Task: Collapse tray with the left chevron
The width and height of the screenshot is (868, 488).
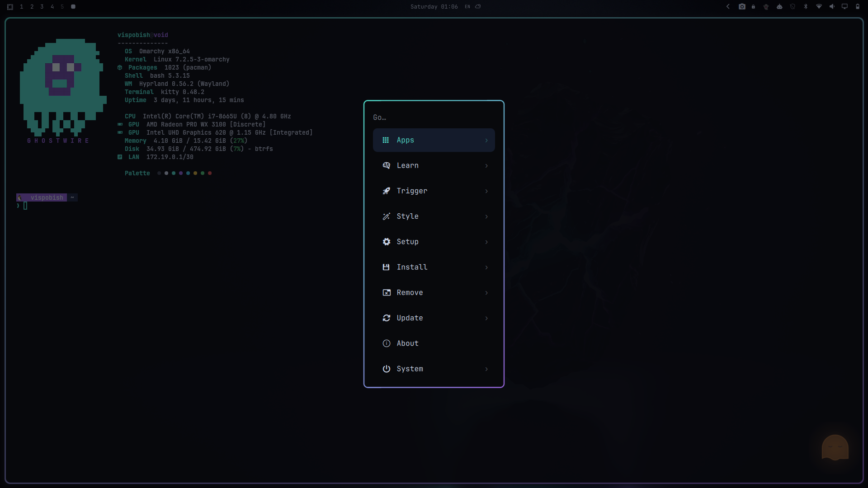Action: point(728,7)
